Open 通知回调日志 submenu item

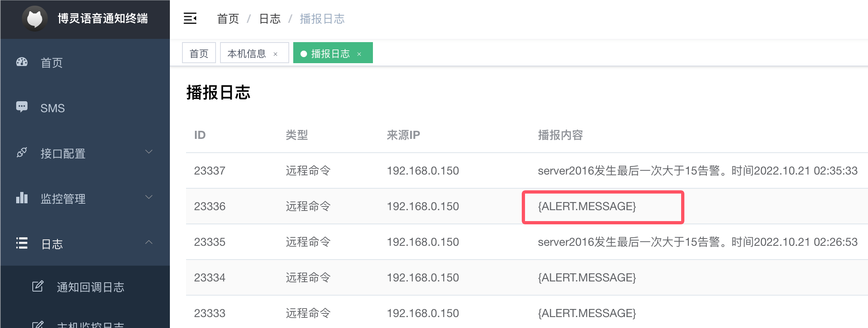(85, 287)
